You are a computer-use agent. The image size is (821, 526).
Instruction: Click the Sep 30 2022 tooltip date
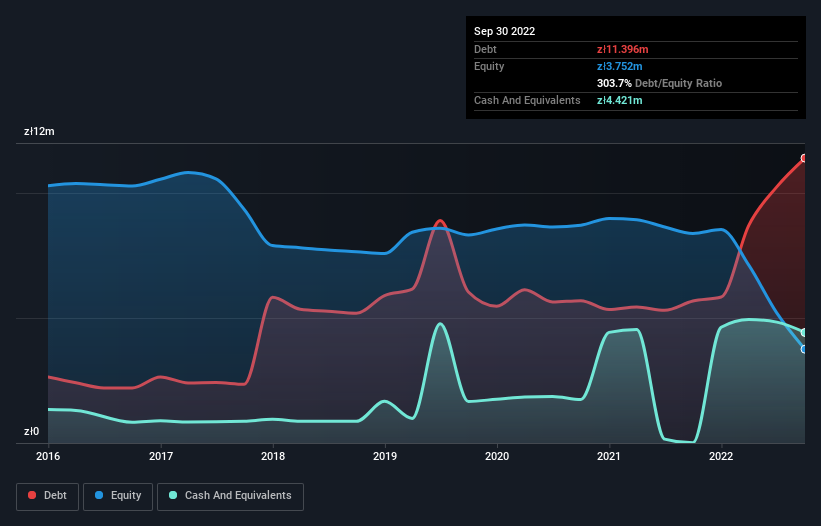[x=504, y=31]
